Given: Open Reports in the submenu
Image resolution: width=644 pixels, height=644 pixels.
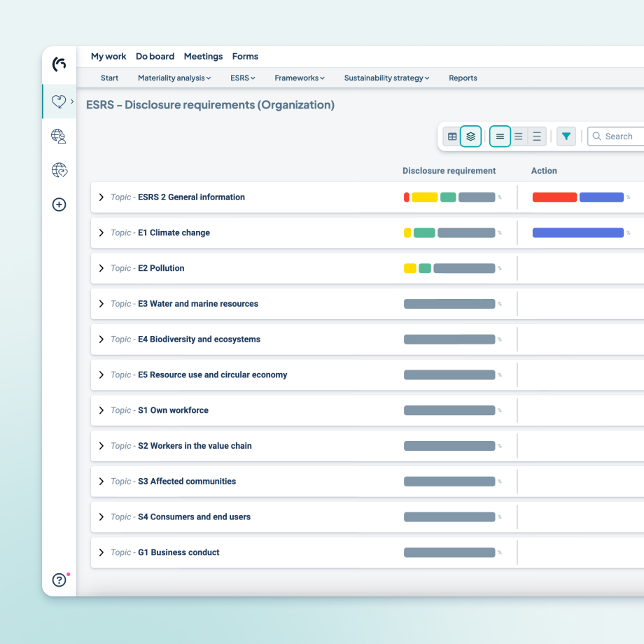Looking at the screenshot, I should pyautogui.click(x=463, y=78).
